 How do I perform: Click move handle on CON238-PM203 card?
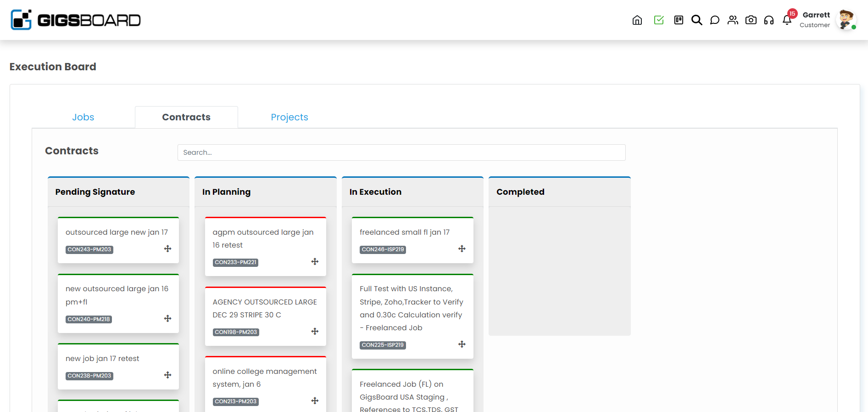(168, 375)
